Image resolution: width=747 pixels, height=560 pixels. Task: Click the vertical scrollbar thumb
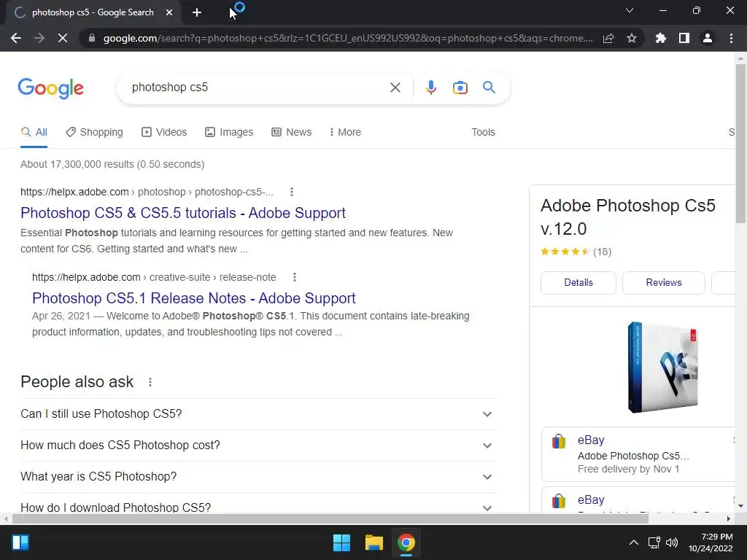pos(740,144)
